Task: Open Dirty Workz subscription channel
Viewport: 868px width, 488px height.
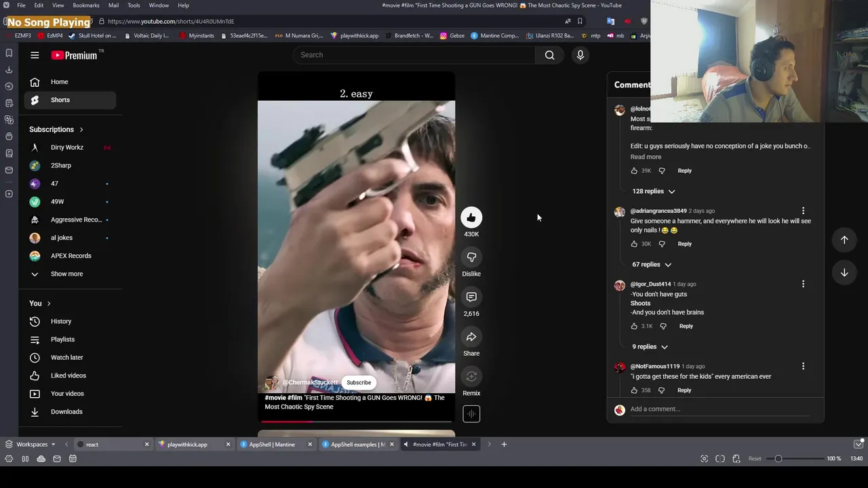Action: point(70,147)
